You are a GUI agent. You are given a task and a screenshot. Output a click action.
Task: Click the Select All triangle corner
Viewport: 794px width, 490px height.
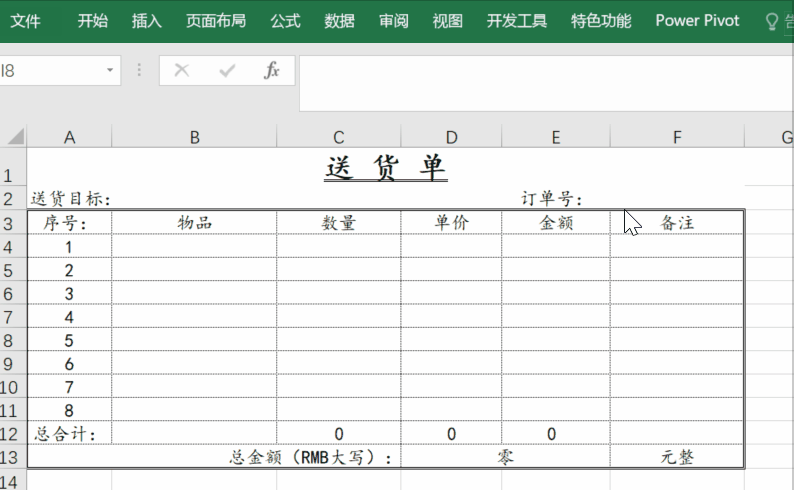pyautogui.click(x=16, y=137)
